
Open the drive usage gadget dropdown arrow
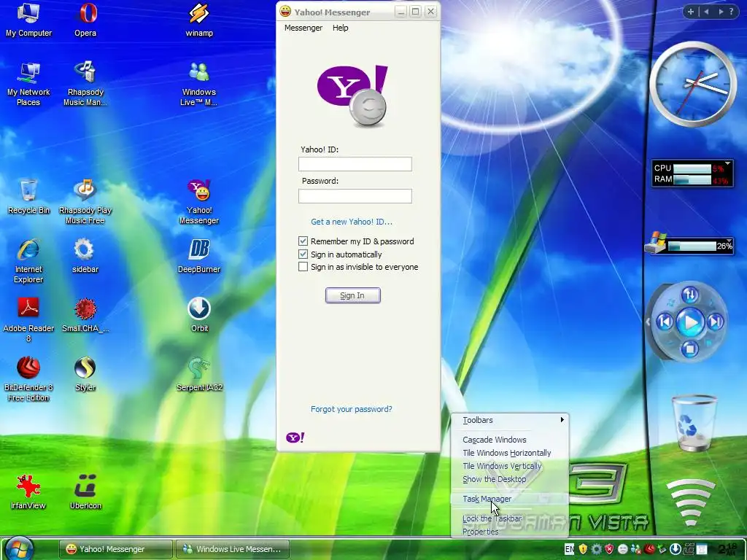click(x=729, y=241)
